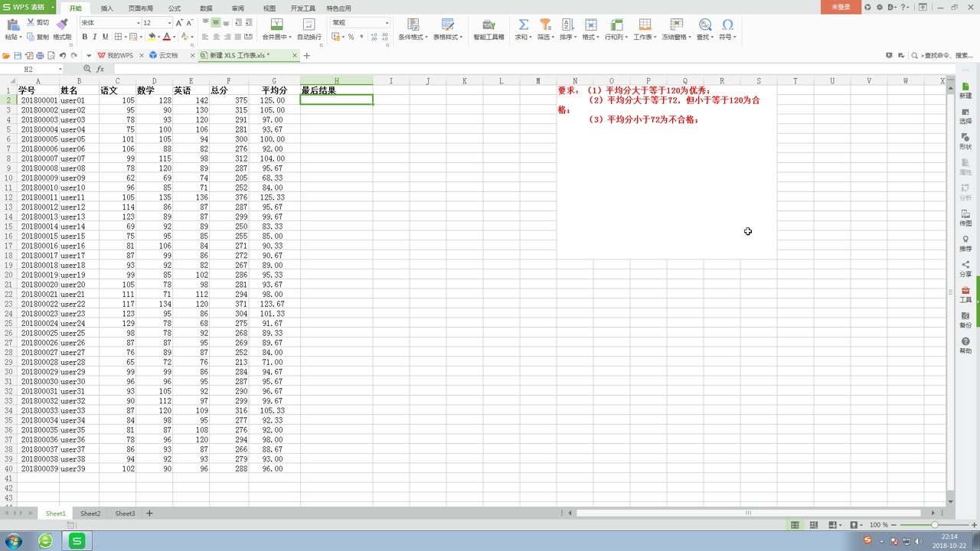Click the Not Logged In (未登录) button
Screen dimensions: 980x551
pyautogui.click(x=841, y=7)
